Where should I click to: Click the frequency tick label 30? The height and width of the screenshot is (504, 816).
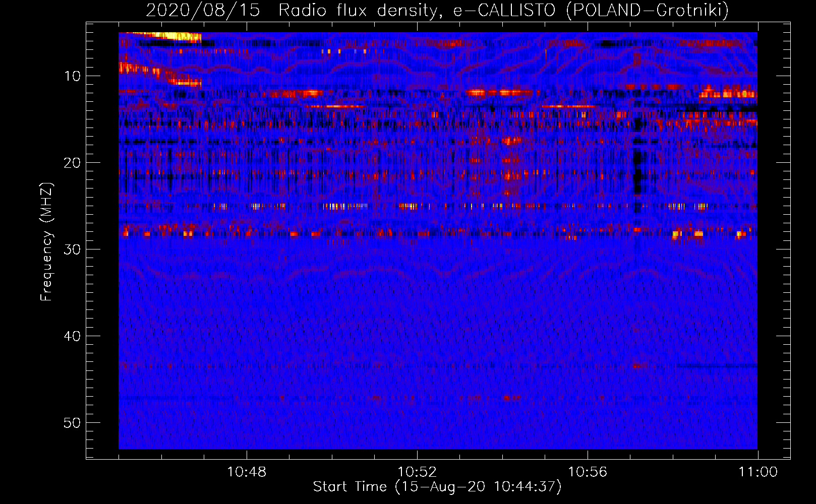72,249
